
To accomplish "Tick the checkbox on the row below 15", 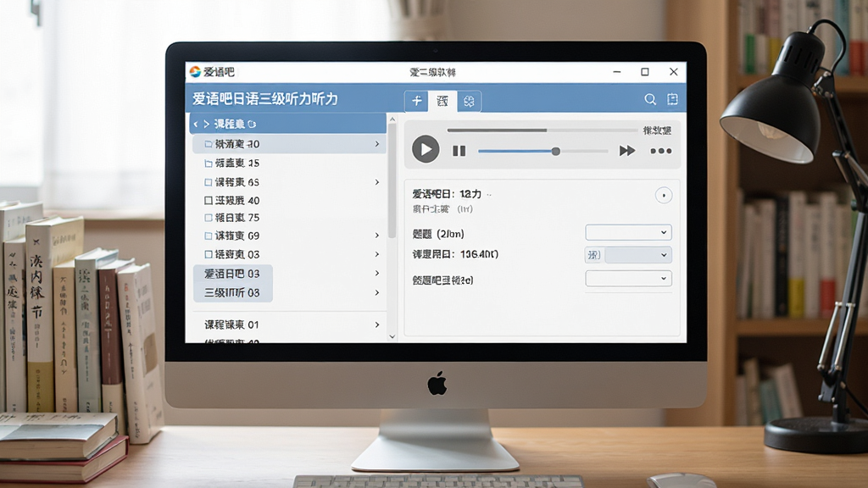I will (x=209, y=182).
